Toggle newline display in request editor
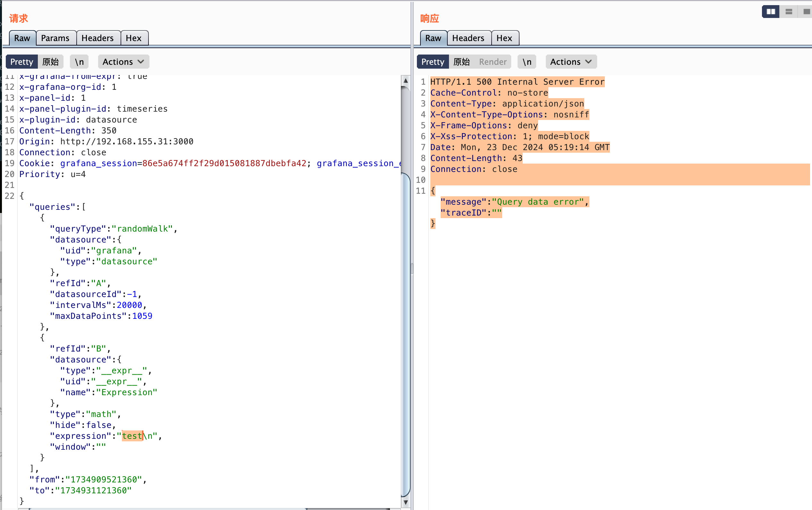This screenshot has height=510, width=812. click(79, 62)
